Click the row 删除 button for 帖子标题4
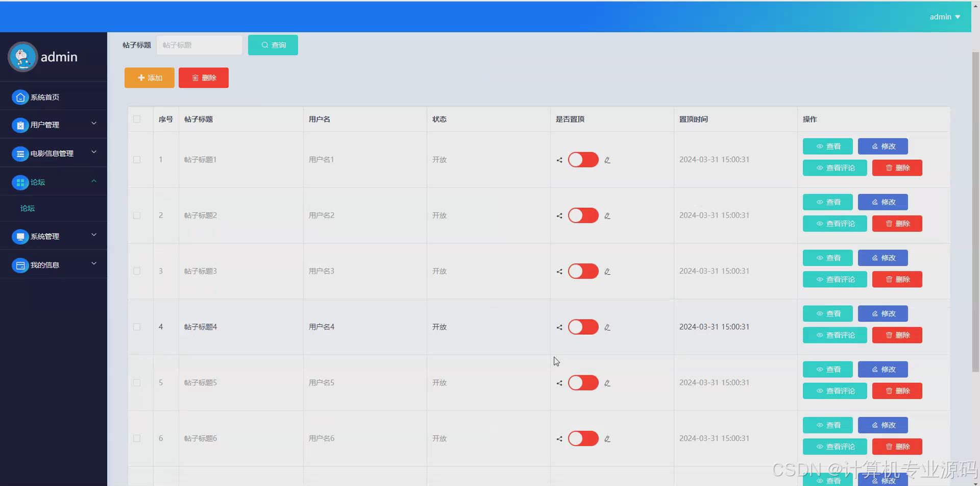 click(897, 335)
